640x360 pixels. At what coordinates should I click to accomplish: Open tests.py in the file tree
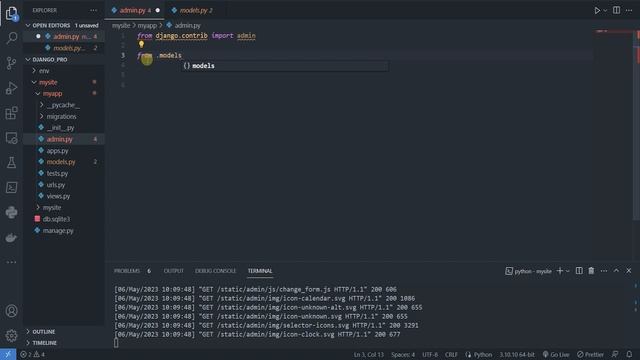coord(64,173)
